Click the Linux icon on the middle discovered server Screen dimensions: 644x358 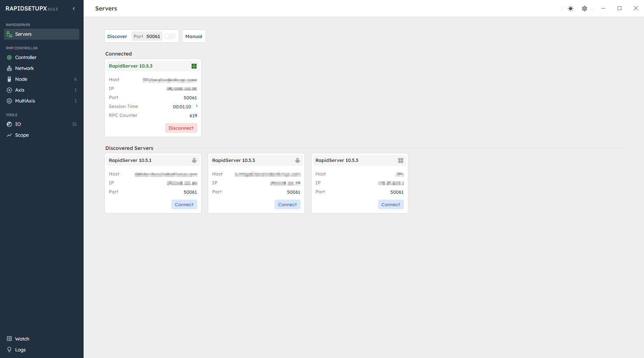298,160
